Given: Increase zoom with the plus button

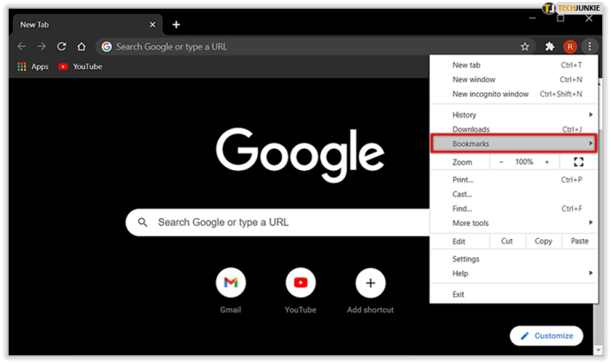Looking at the screenshot, I should tap(546, 162).
